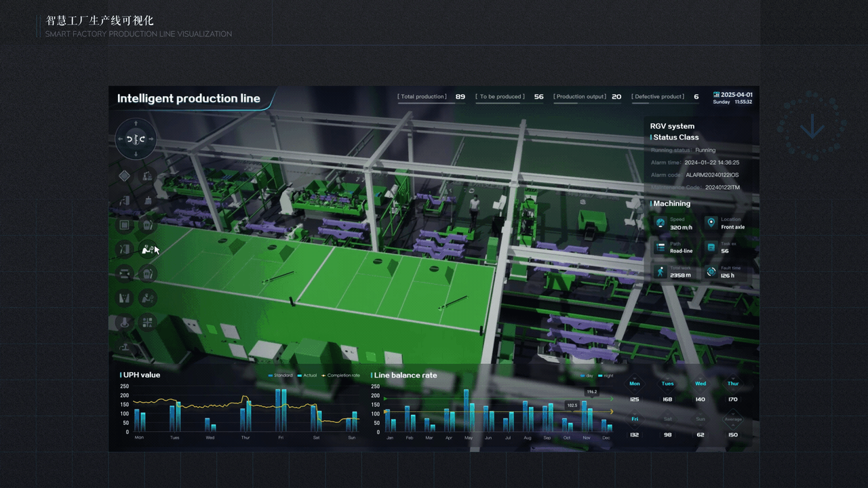Image resolution: width=868 pixels, height=488 pixels.
Task: Click the To be produced 56 counter
Action: [x=509, y=97]
